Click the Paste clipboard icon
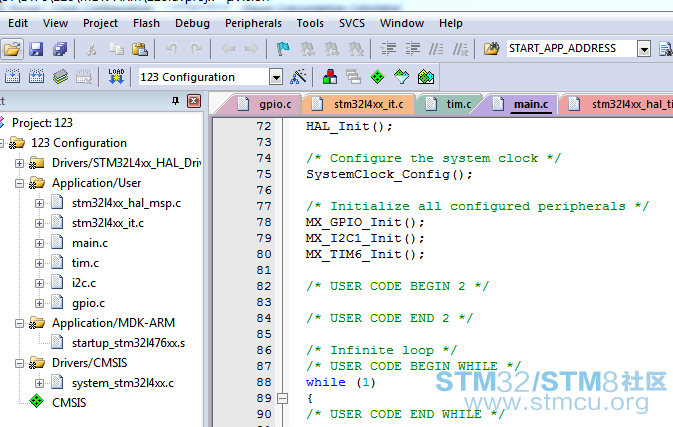The width and height of the screenshot is (673, 427). pos(139,49)
